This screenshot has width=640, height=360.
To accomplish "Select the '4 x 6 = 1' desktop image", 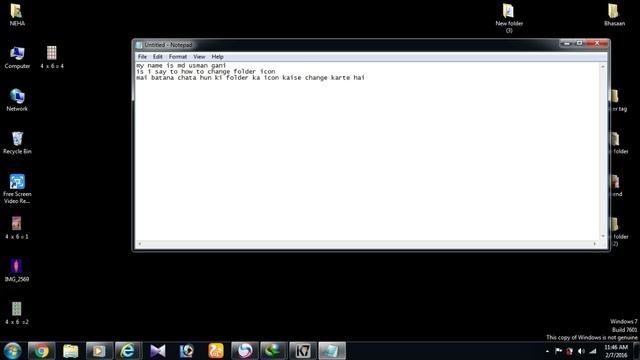I will (x=17, y=228).
